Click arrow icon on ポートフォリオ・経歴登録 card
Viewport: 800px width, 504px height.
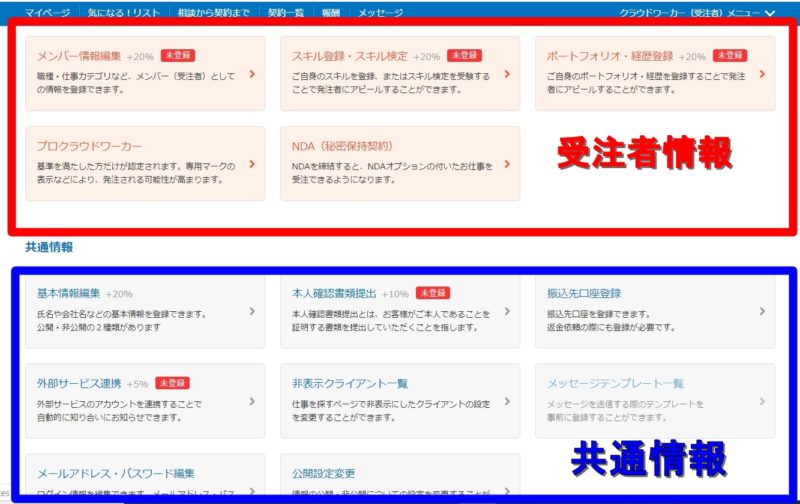[762, 73]
